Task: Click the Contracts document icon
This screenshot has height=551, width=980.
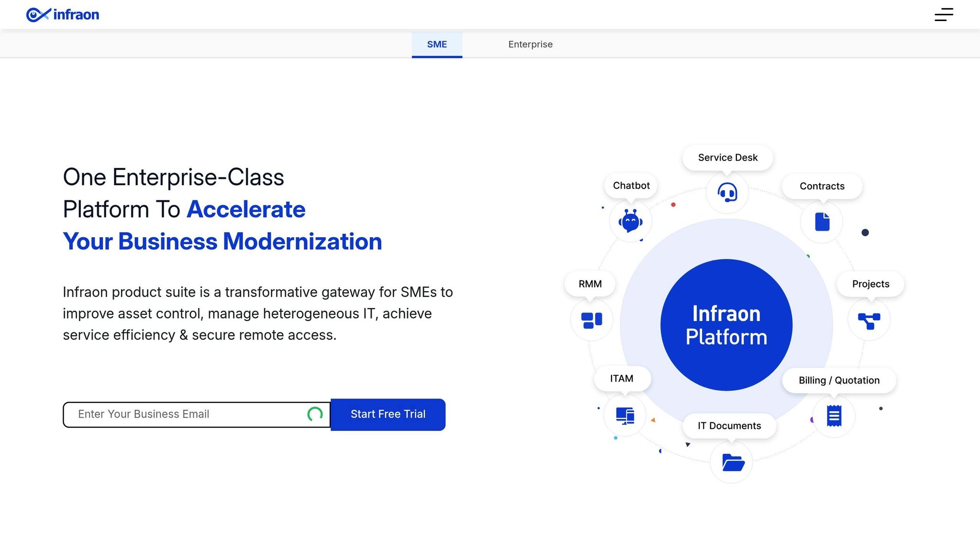Action: point(822,222)
